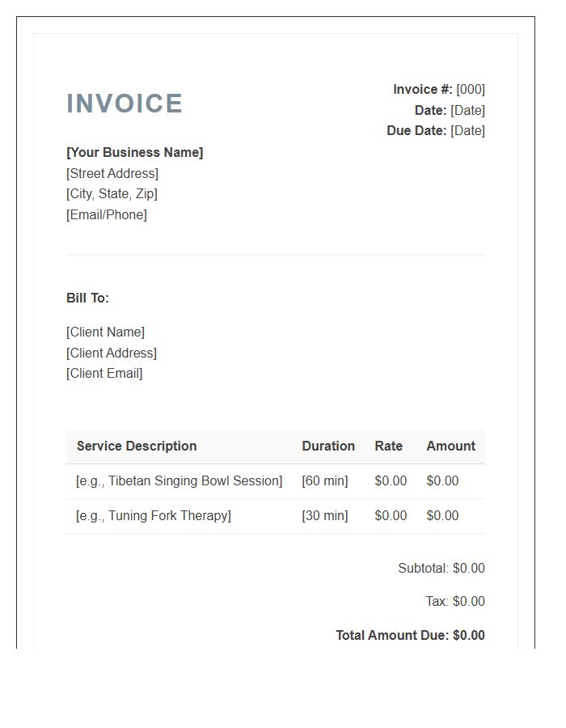Select the [Client Name] placeholder

click(105, 332)
